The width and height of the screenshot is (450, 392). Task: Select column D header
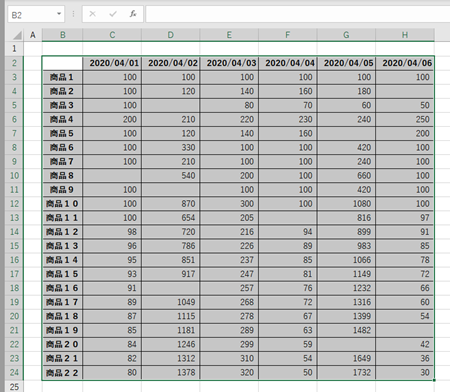pyautogui.click(x=171, y=35)
